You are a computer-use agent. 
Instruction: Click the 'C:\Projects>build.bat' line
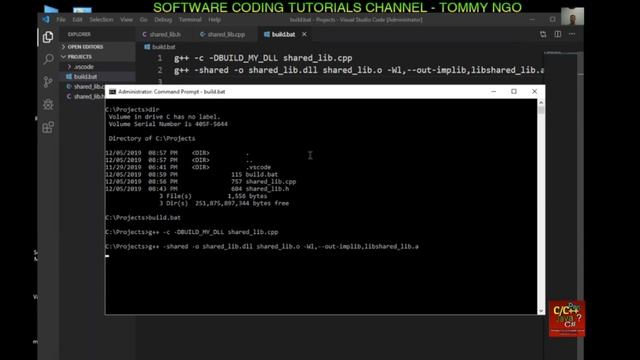tap(143, 218)
